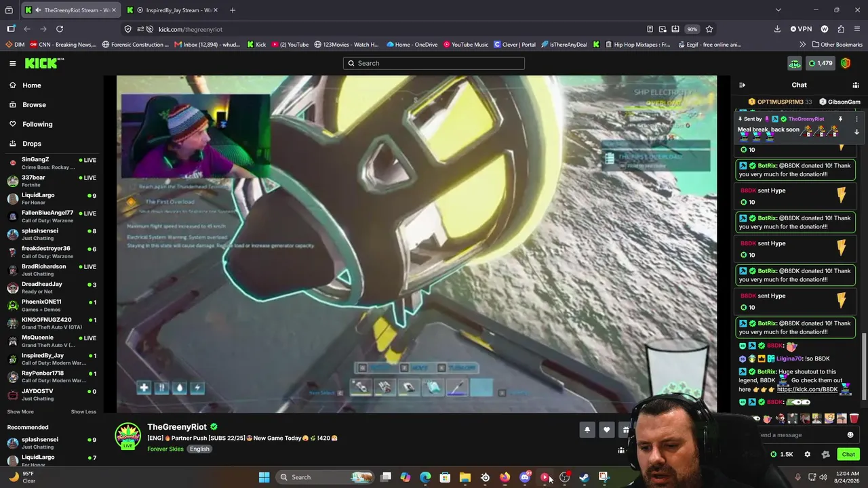The image size is (868, 488).
Task: Open the user profile avatar menu
Action: tap(846, 63)
